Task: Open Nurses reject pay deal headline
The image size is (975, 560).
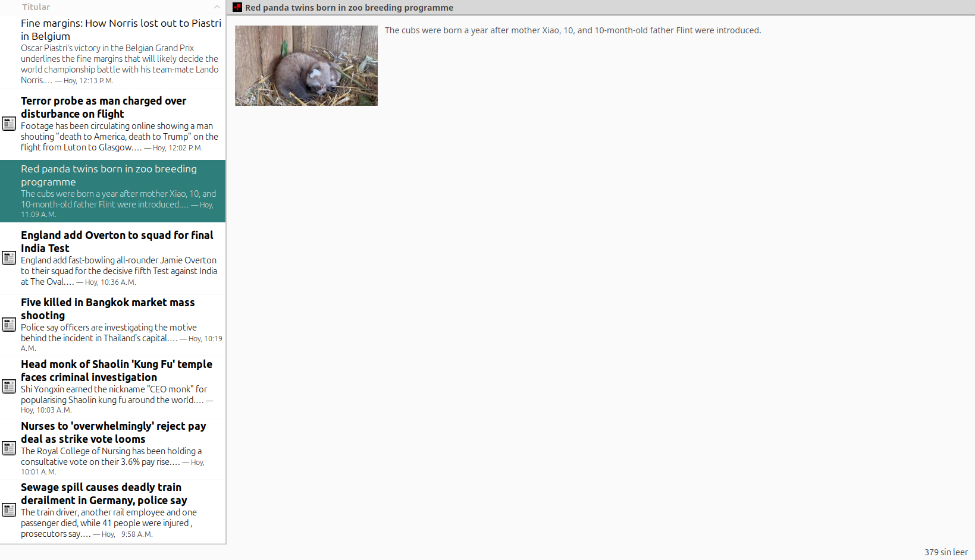Action: point(113,432)
